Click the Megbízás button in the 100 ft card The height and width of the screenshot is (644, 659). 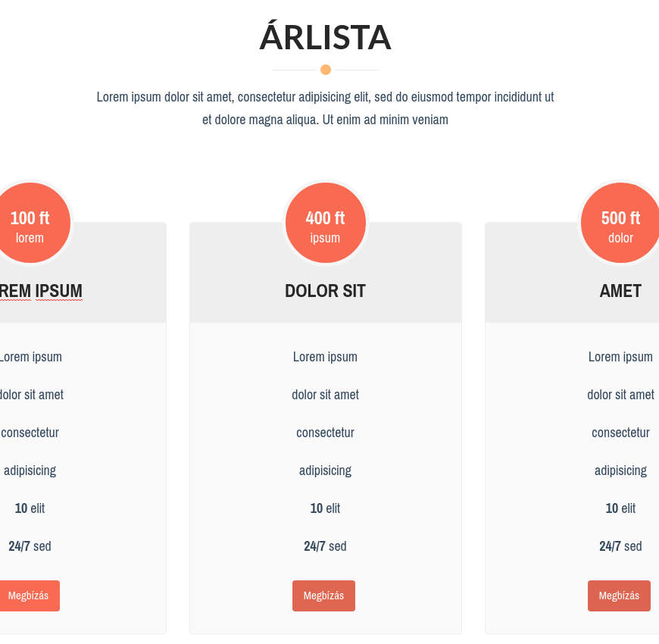(x=29, y=596)
